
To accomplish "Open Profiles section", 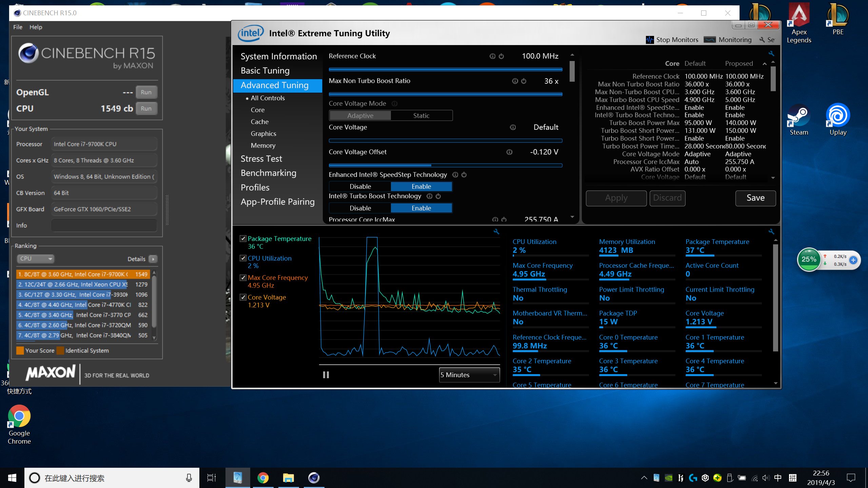I will pos(255,187).
